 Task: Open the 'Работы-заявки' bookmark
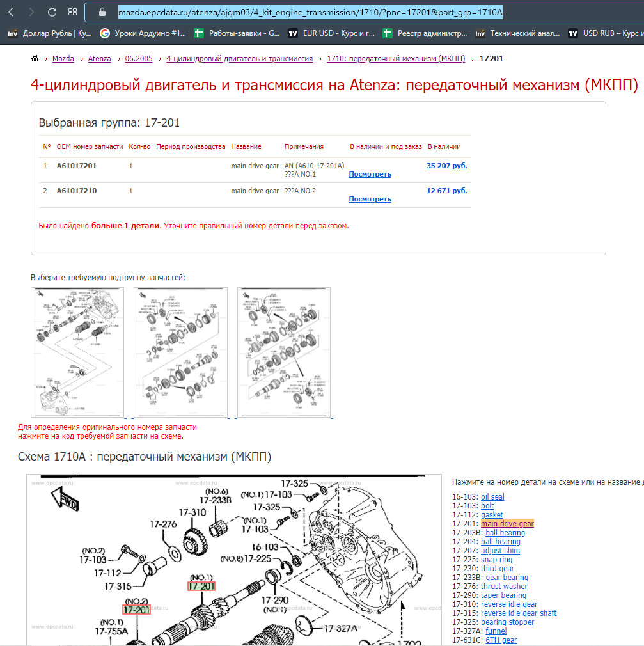coord(237,33)
